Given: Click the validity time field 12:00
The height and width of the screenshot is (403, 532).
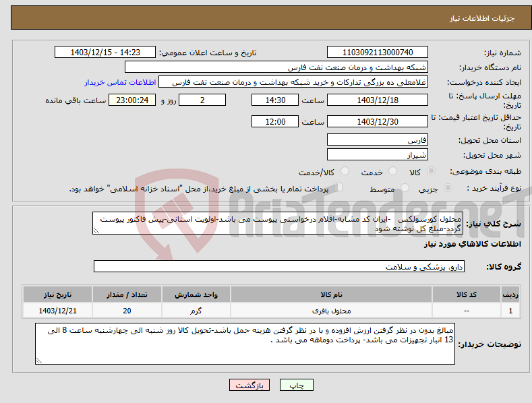Looking at the screenshot, I should (275, 121).
